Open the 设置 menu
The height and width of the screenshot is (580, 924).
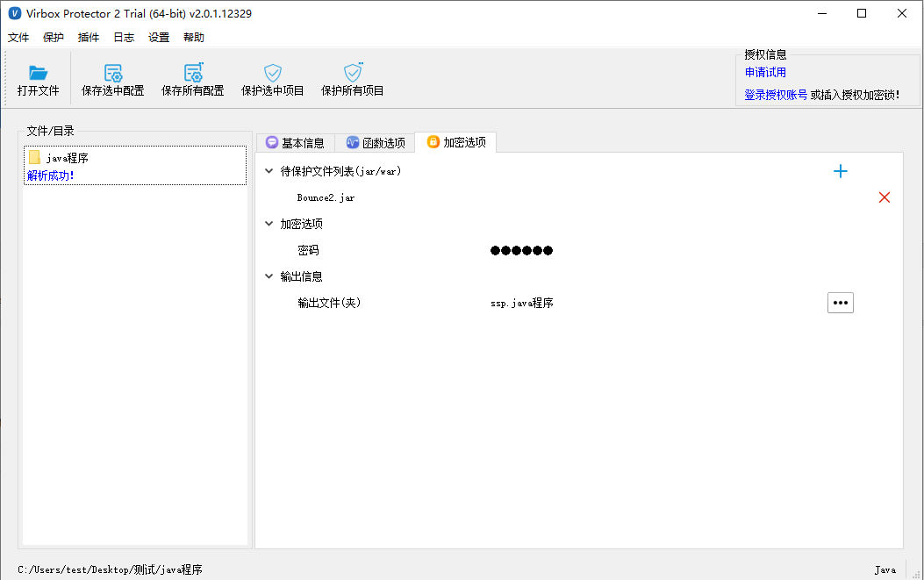click(x=159, y=37)
